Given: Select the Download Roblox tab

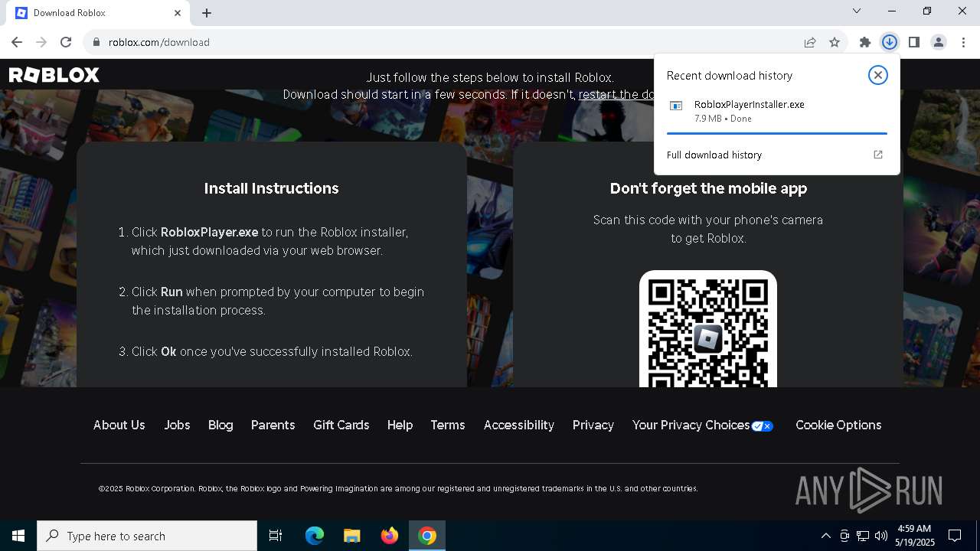Looking at the screenshot, I should tap(98, 13).
